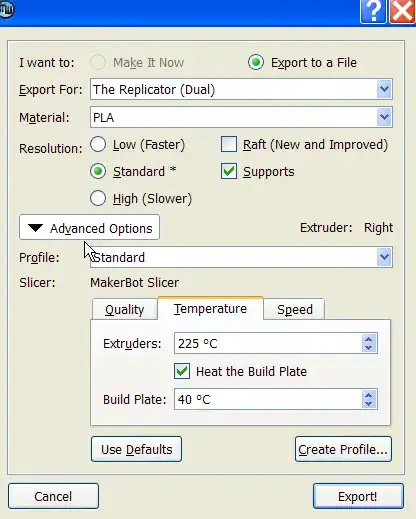Increase extruder temperature with up arrow
This screenshot has height=519, width=416.
(x=368, y=339)
